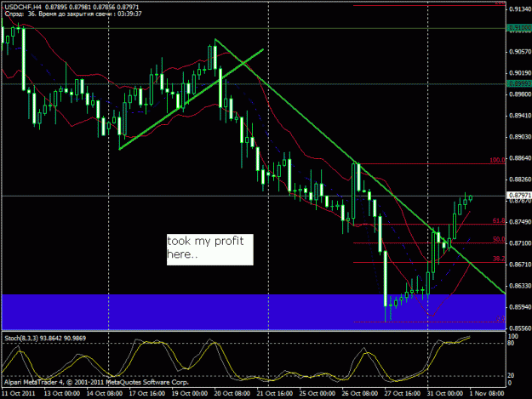Click the 0.87100 price axis label

point(520,243)
